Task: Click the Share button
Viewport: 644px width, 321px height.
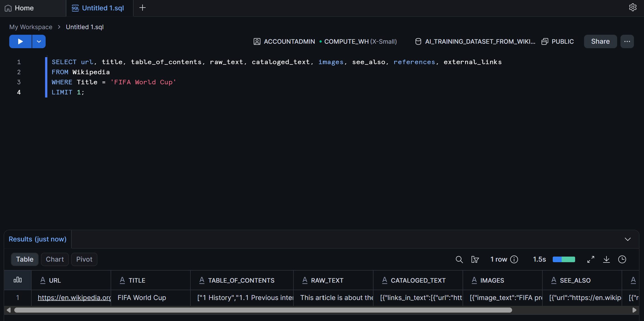Action: (600, 41)
